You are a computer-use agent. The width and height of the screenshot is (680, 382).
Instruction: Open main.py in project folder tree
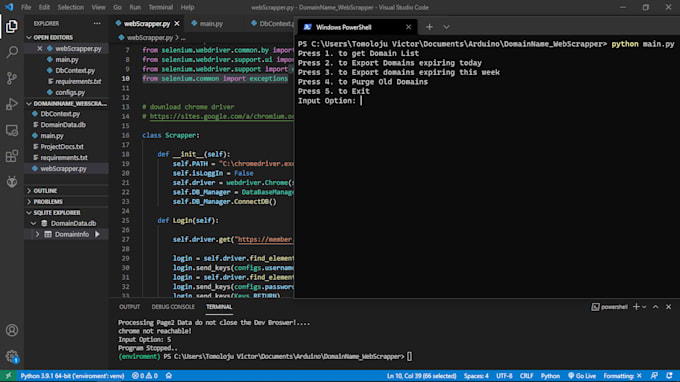[52, 136]
